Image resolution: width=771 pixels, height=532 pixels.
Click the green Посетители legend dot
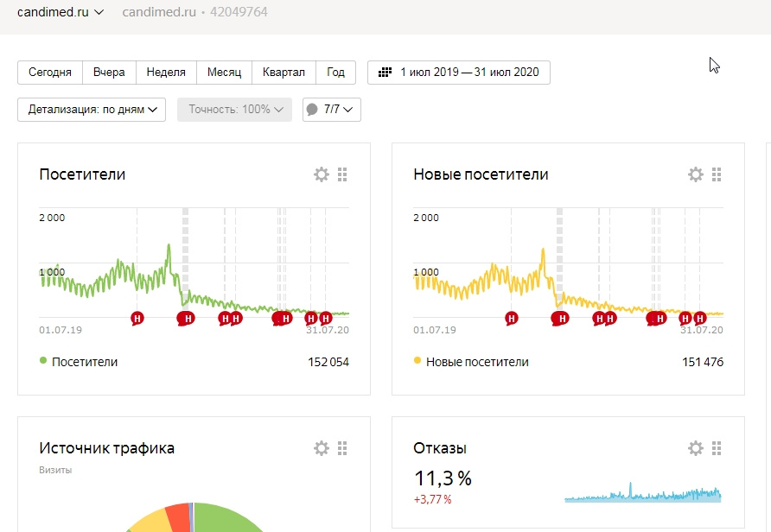coord(43,360)
